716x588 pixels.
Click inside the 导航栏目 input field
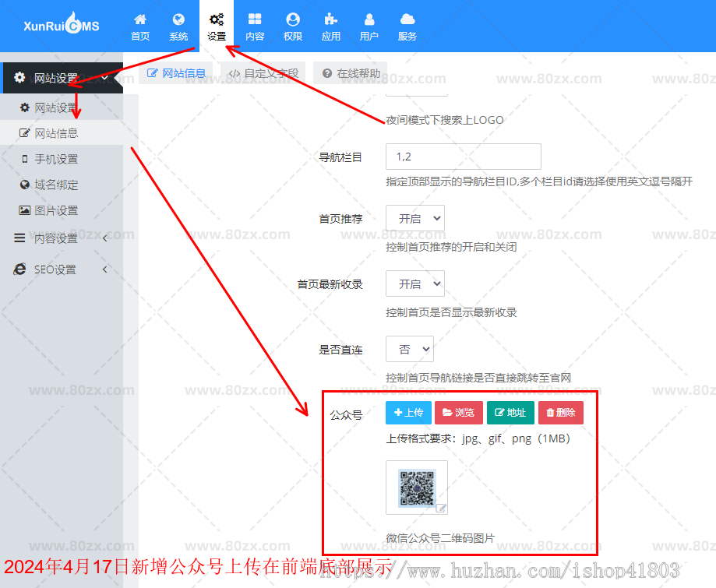click(463, 157)
